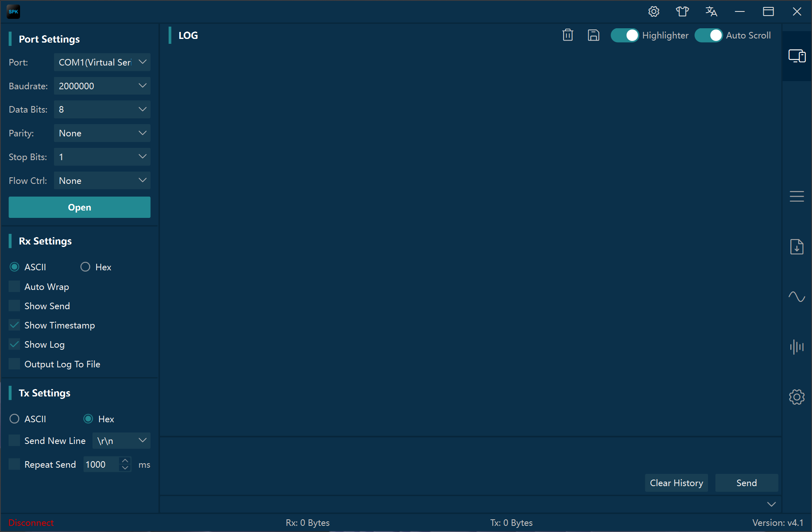Open the theme (t-shirt) icon
Image resolution: width=812 pixels, height=532 pixels.
click(682, 11)
